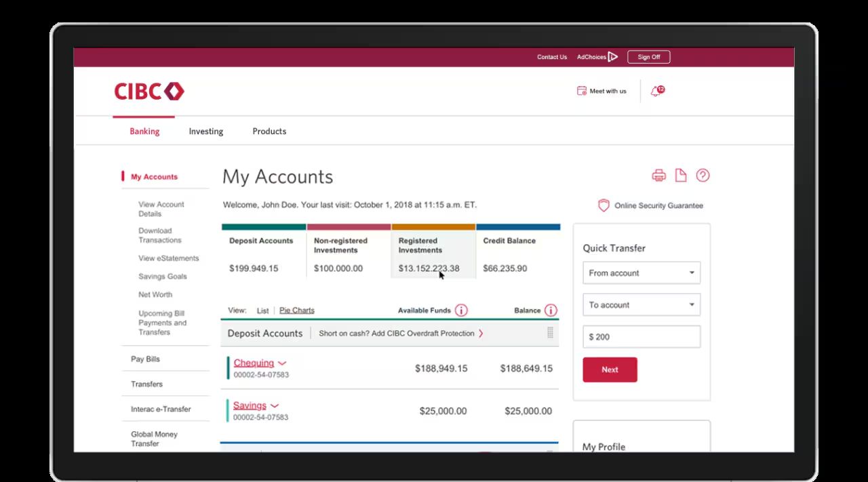The image size is (868, 482).
Task: Show Balance info icon
Action: pos(551,310)
